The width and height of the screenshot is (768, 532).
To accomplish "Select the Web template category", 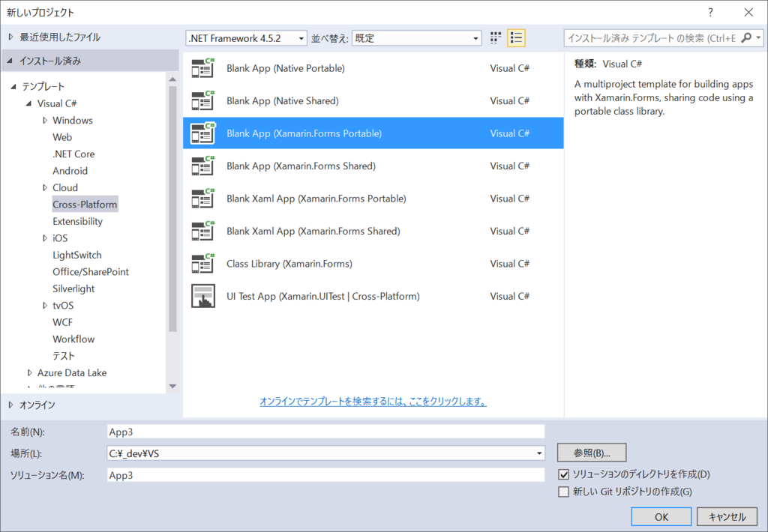I will pyautogui.click(x=62, y=137).
